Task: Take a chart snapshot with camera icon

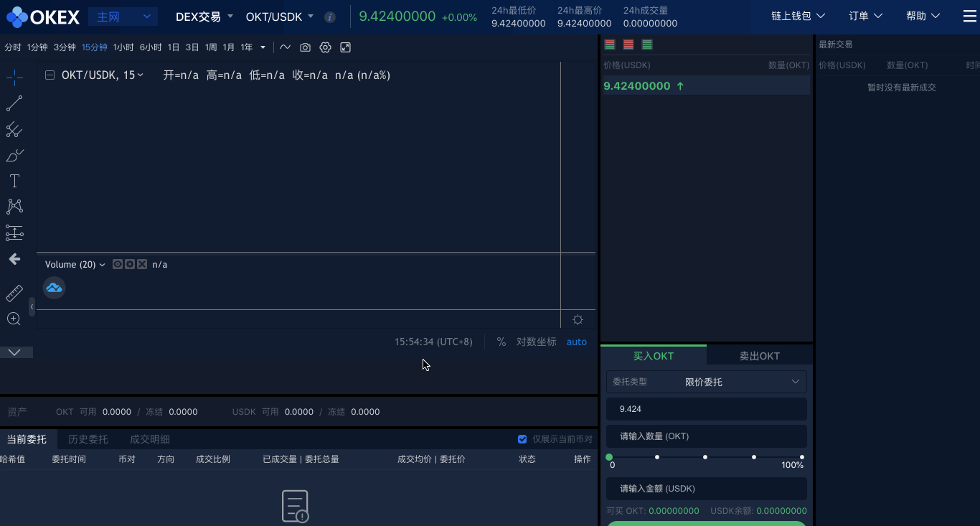Action: (306, 47)
